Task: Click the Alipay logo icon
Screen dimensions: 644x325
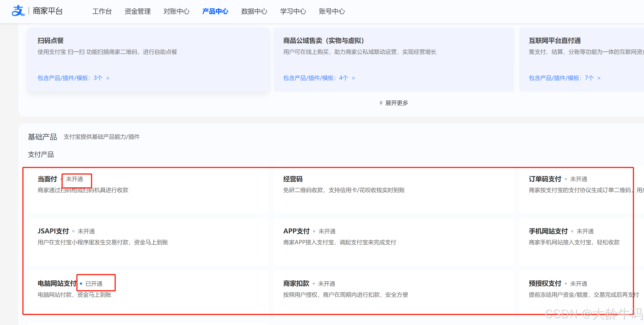Action: 18,11
